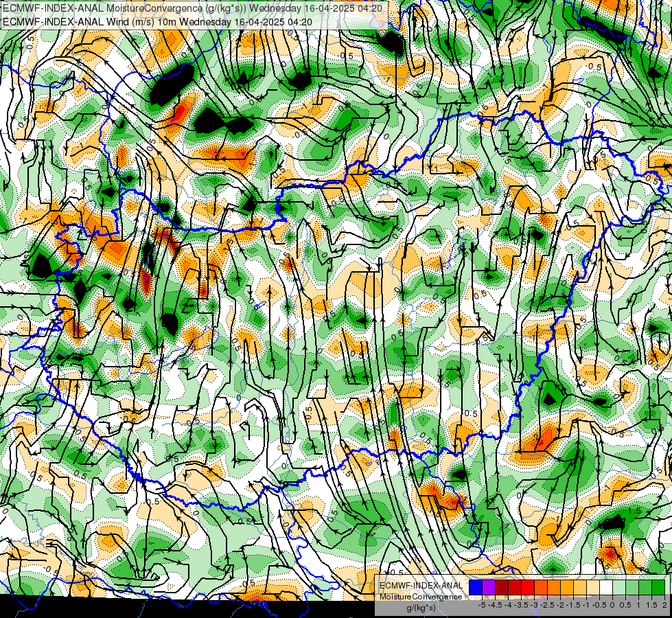The image size is (672, 618).
Task: Choose the orange swatch between -2.5 and -2
Action: 554,588
